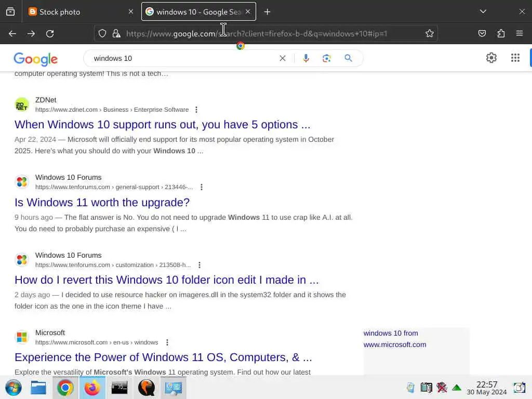Open Experience the Power of Windows 11 link
The width and height of the screenshot is (532, 399).
(163, 357)
